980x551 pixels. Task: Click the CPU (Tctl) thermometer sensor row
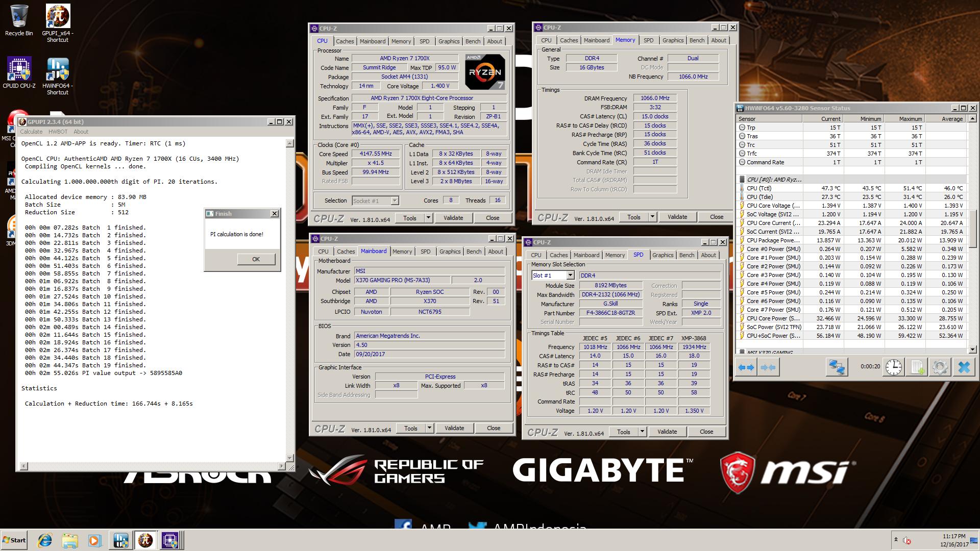point(852,188)
